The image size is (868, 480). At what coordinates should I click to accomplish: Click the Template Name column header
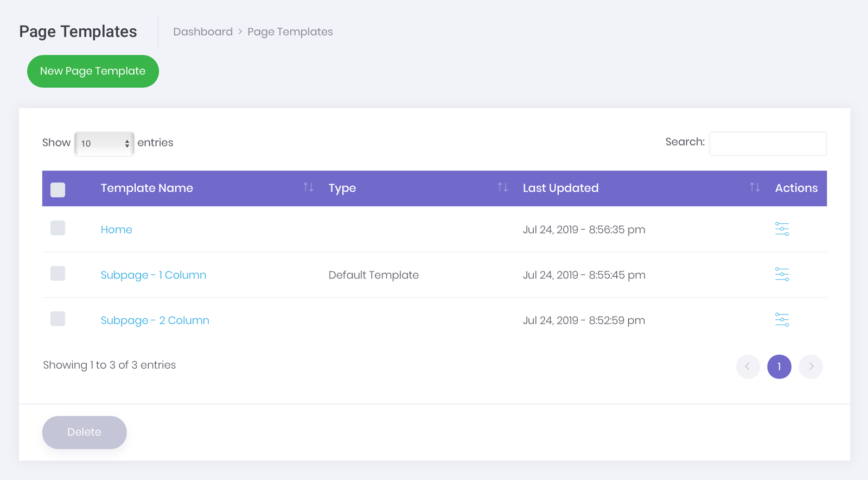pos(146,188)
